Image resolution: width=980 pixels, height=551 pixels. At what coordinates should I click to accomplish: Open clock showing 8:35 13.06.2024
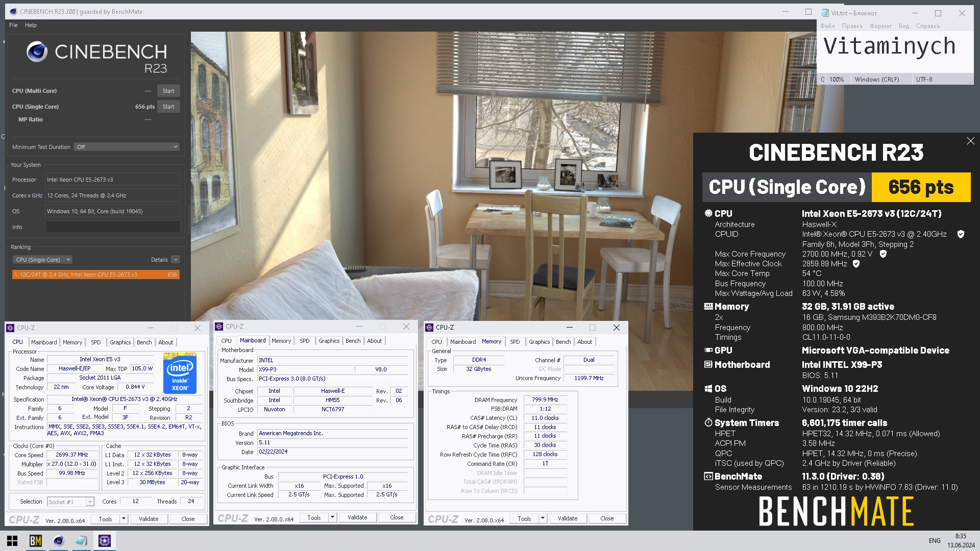pyautogui.click(x=961, y=541)
